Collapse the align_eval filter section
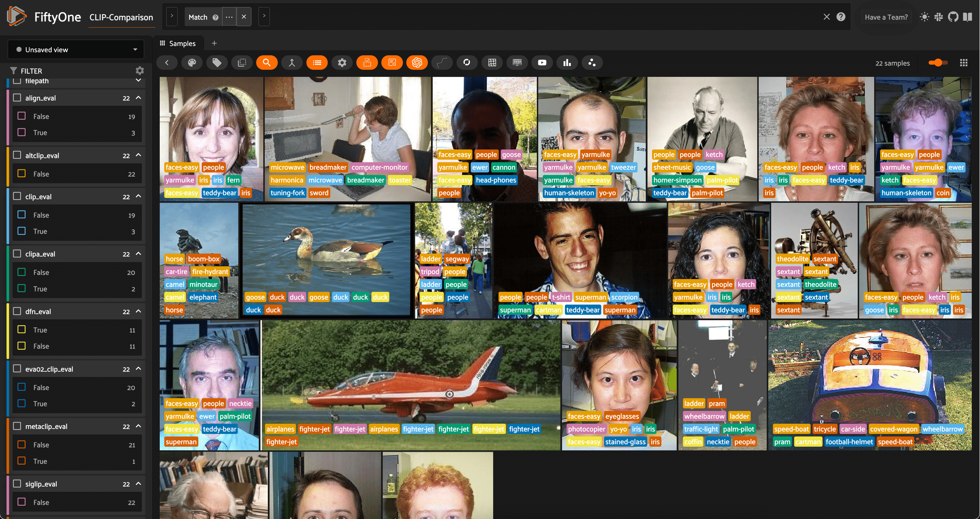The width and height of the screenshot is (980, 519). click(x=138, y=98)
